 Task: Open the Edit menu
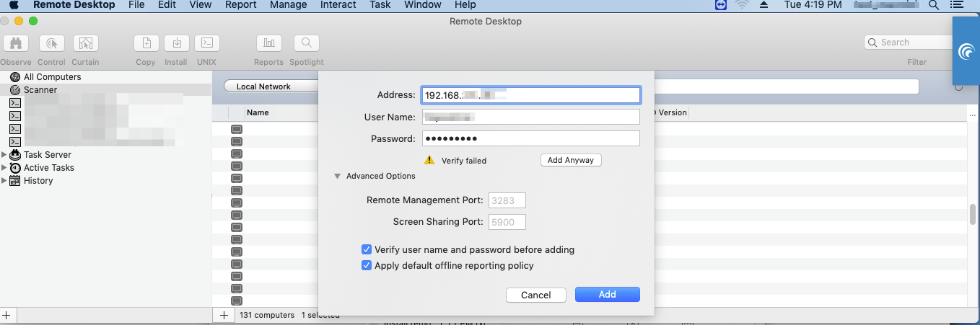coord(167,5)
